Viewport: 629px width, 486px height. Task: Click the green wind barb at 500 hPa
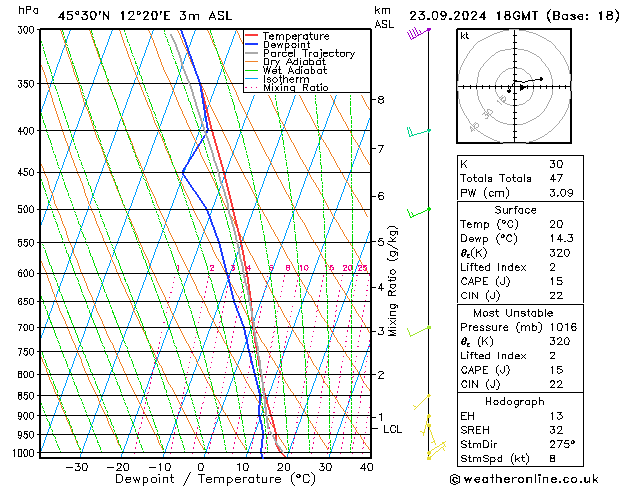[x=419, y=213]
